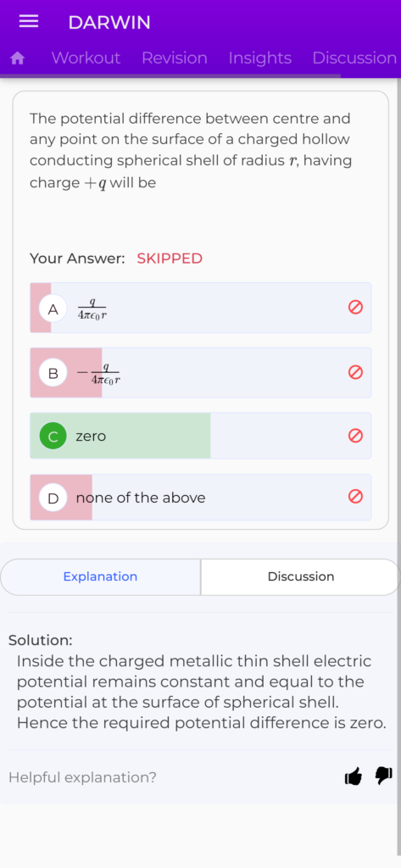Image resolution: width=401 pixels, height=868 pixels.
Task: Click blocked icon on none of the above
Action: pos(355,497)
